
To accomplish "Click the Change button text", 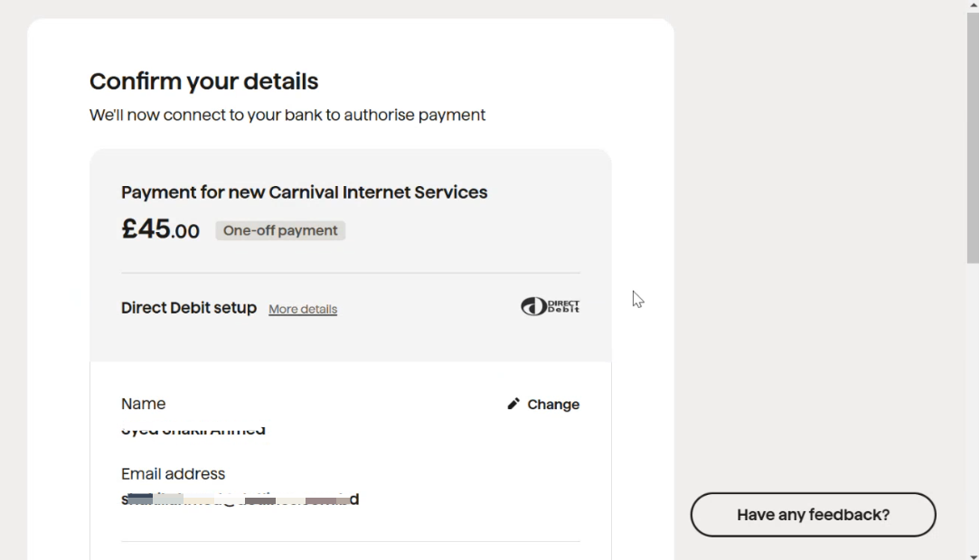I will click(x=553, y=404).
